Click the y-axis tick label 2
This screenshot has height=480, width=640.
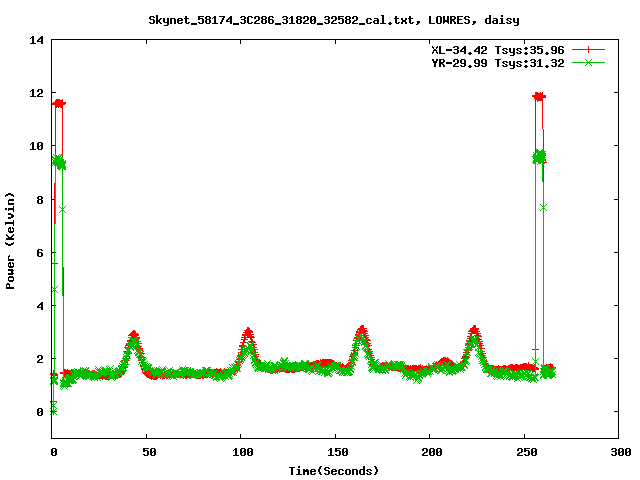tap(40, 359)
